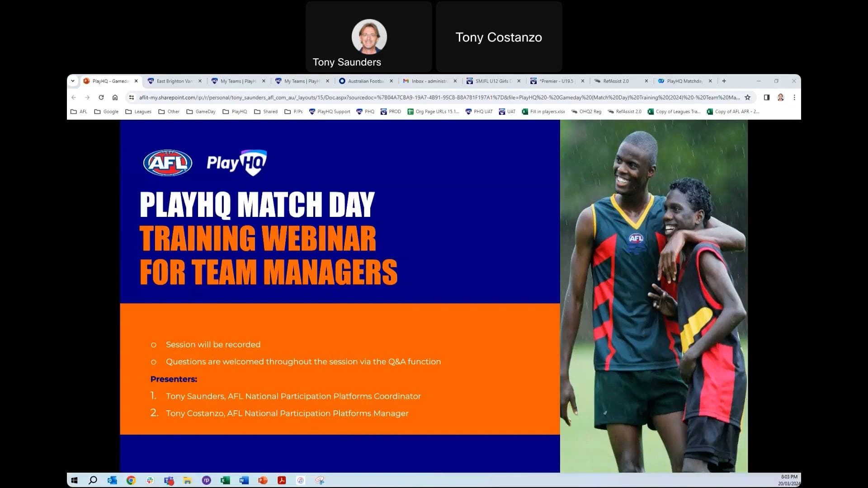Open the Chrome profile avatar

click(780, 97)
